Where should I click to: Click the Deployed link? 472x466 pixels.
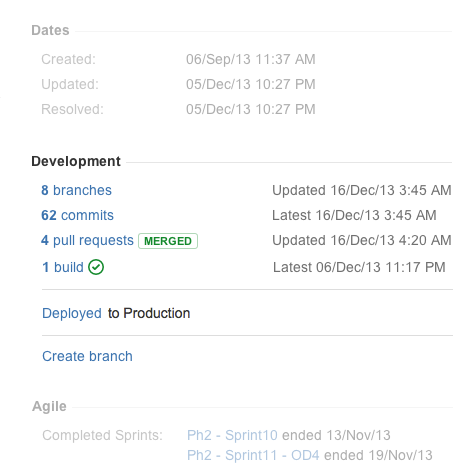72,313
